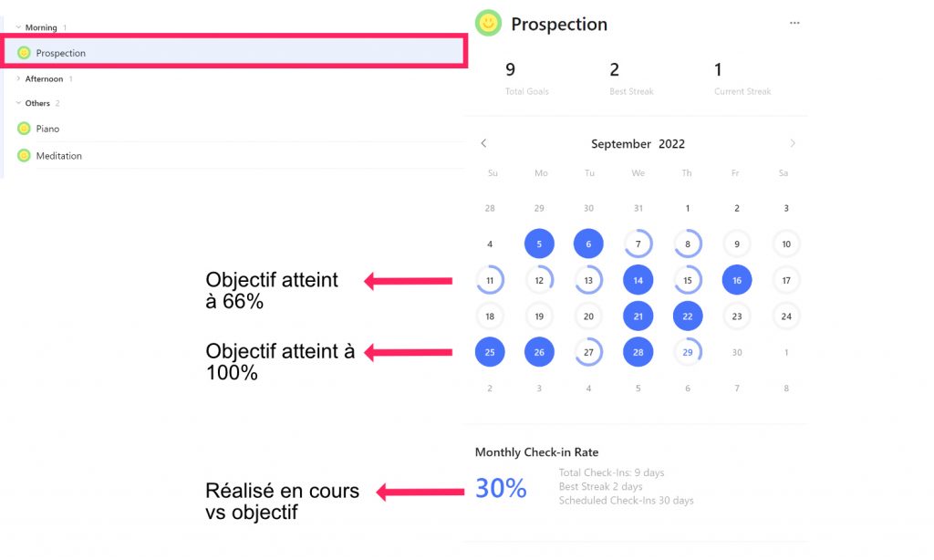
Task: Collapse the Others section
Action: pyautogui.click(x=18, y=103)
